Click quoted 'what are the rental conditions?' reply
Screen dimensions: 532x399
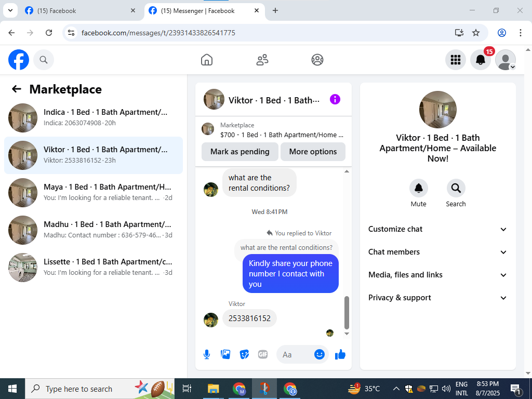click(x=286, y=248)
